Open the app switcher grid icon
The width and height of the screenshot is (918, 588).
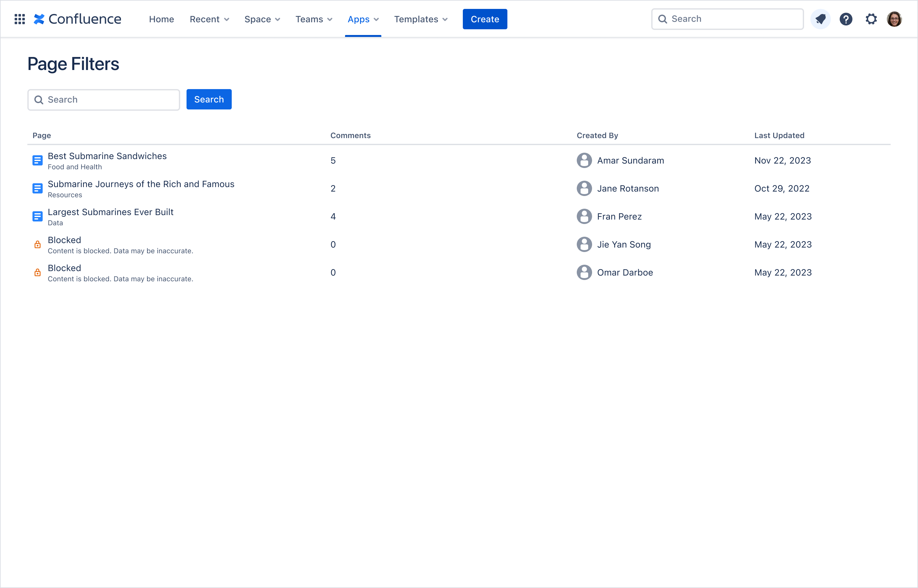click(19, 19)
